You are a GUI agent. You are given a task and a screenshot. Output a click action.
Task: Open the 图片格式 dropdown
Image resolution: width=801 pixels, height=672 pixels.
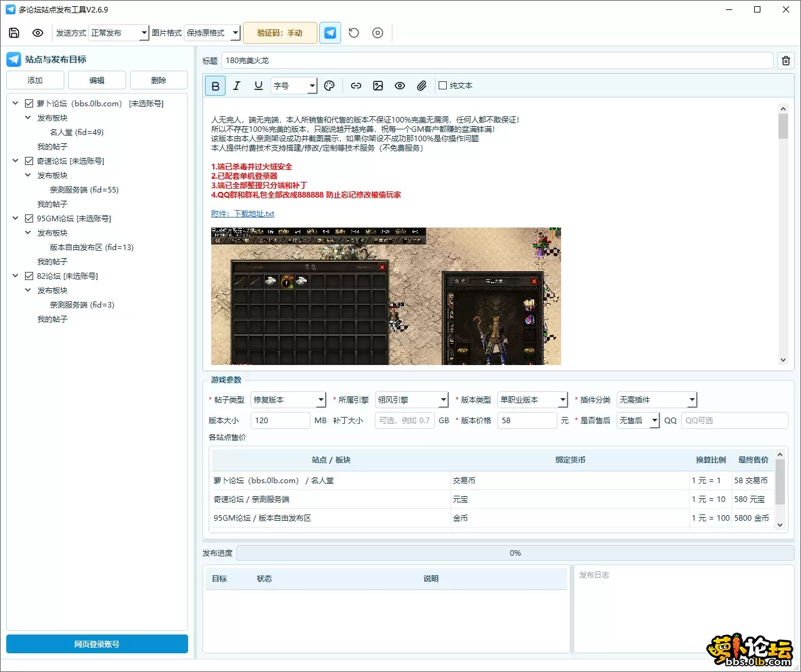click(x=212, y=33)
